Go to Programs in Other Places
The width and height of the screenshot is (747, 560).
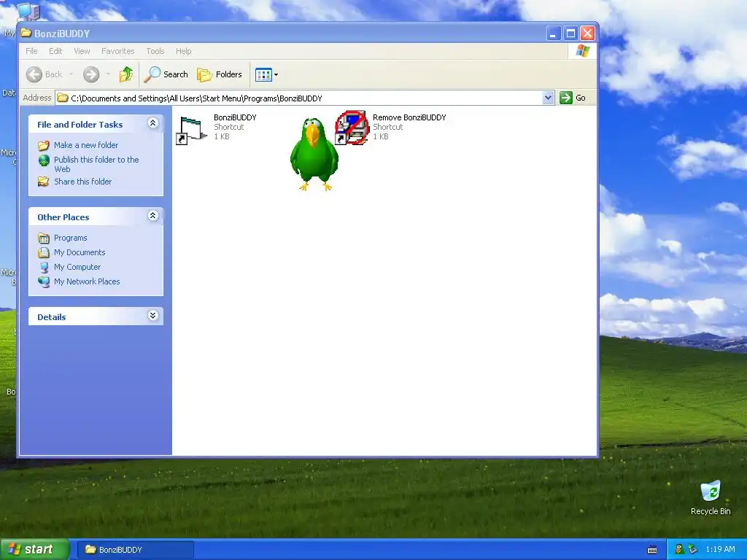tap(71, 238)
